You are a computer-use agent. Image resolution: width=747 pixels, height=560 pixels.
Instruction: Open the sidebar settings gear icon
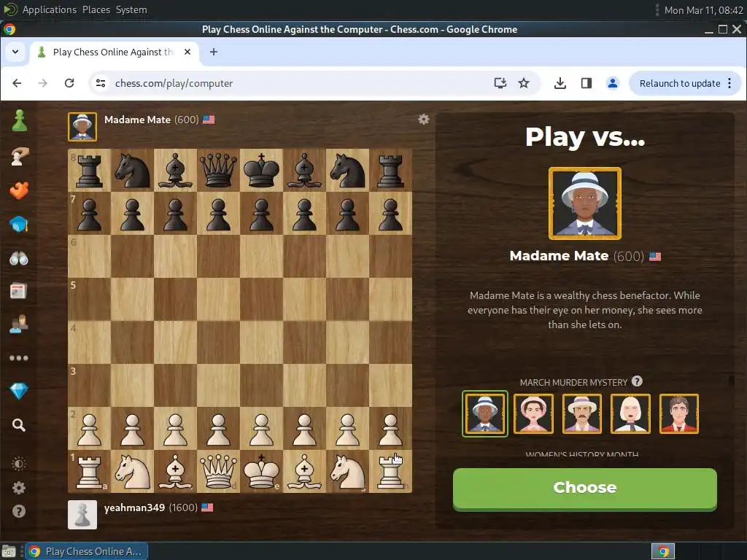tap(18, 488)
